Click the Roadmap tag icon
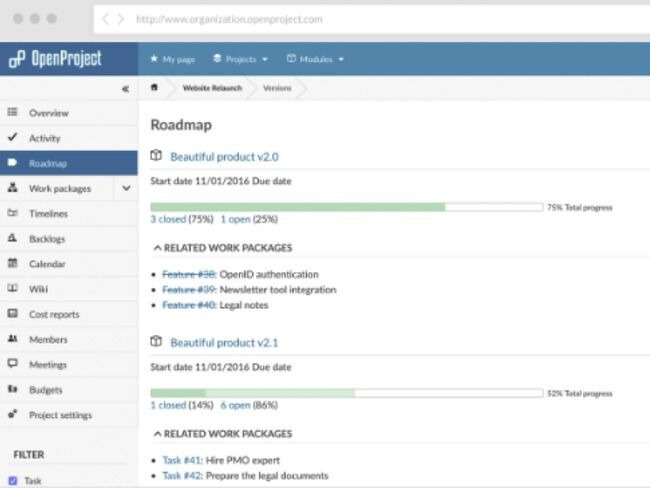Viewport: 650px width, 488px height. click(12, 163)
